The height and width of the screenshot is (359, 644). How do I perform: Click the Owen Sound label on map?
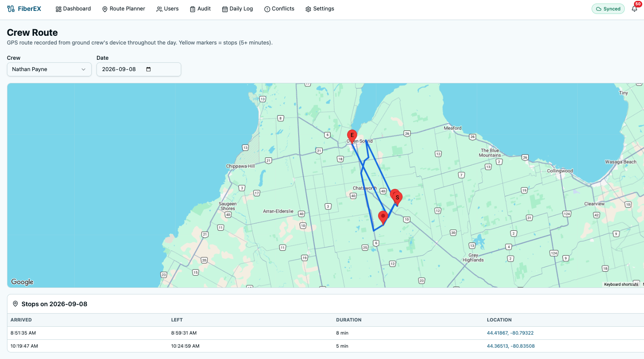[360, 141]
